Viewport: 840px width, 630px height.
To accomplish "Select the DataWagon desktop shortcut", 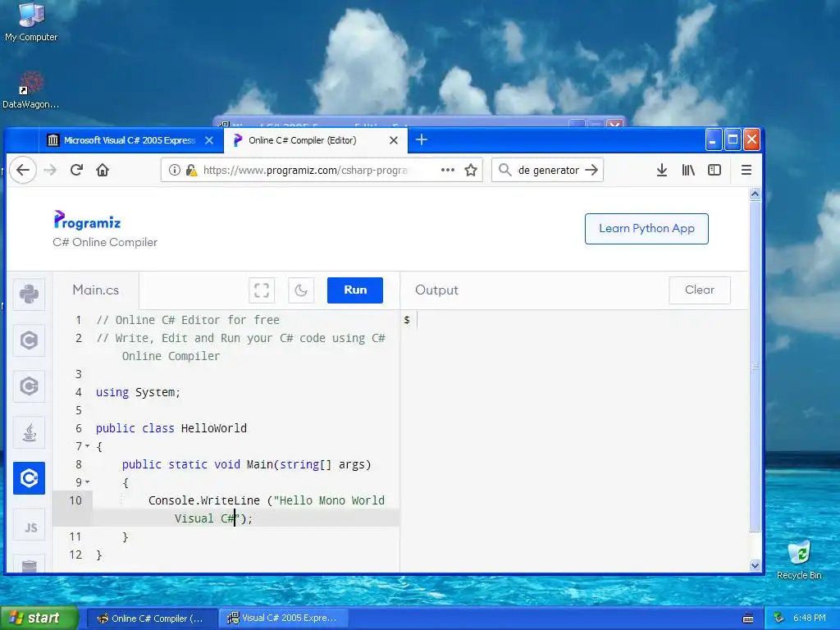I will pyautogui.click(x=31, y=90).
